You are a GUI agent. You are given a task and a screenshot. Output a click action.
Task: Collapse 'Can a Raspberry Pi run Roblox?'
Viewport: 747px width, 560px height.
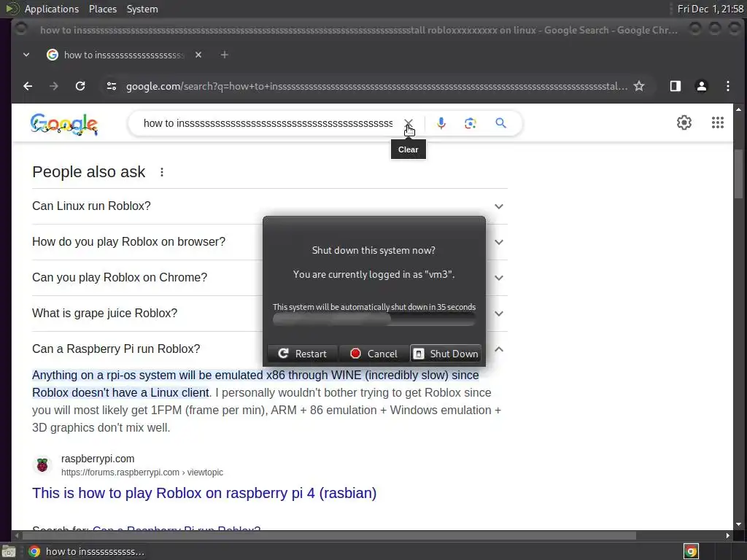click(x=270, y=349)
